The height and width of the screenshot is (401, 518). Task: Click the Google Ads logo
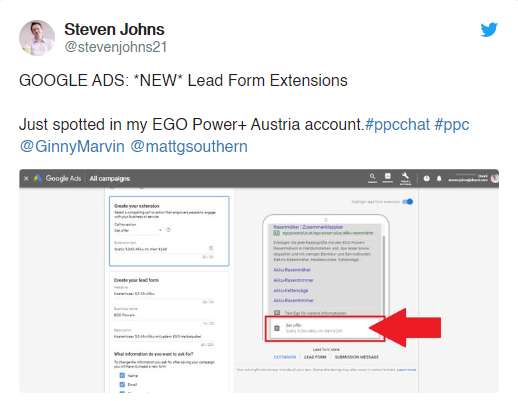37,178
